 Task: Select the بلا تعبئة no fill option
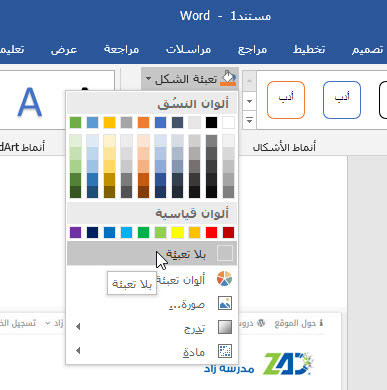(152, 253)
